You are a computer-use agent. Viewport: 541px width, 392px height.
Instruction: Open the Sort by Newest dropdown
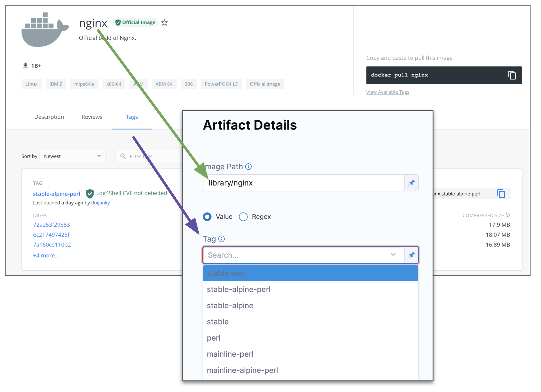click(x=73, y=156)
